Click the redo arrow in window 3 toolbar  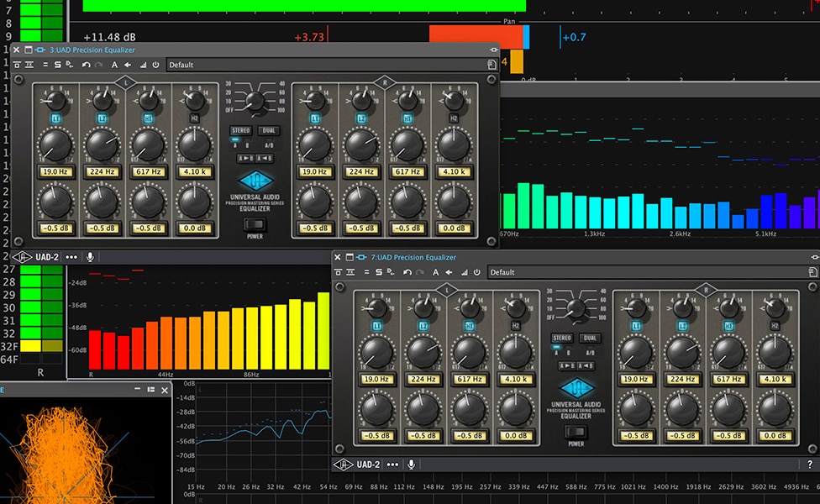pos(98,65)
